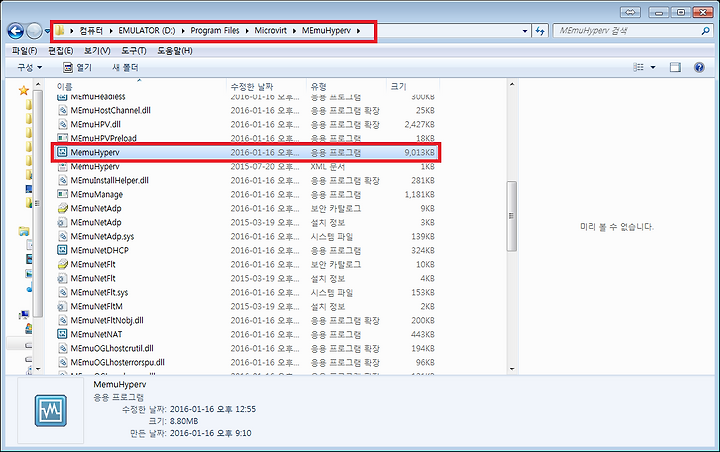Sort by the 유형 column header
Screen dimensions: 720x452
[347, 86]
